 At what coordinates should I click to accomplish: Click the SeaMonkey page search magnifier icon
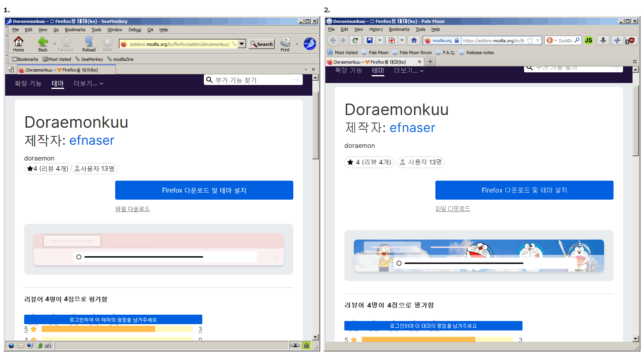pos(209,80)
